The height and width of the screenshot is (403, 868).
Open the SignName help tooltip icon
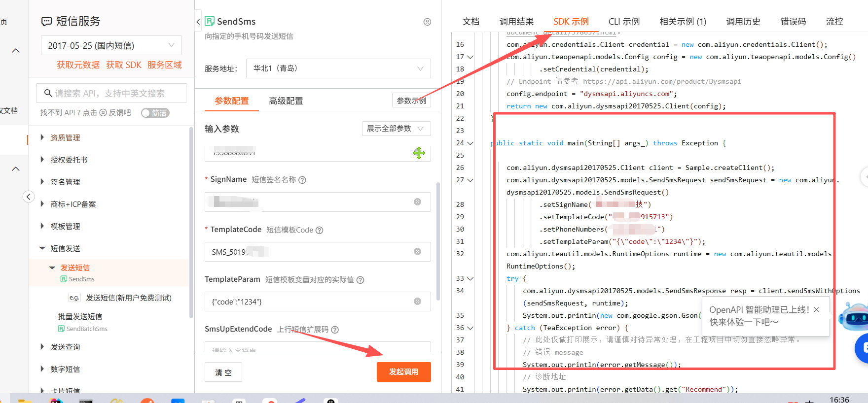pos(302,180)
